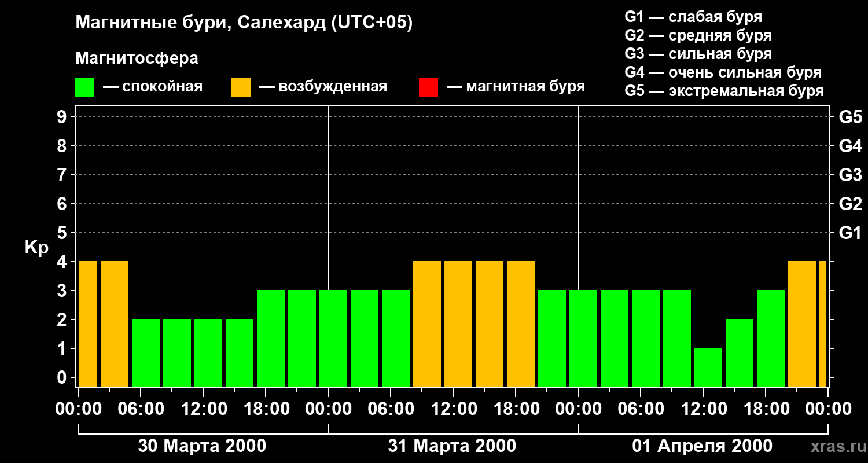
Task: Click the red 'магнитная буря' legend swatch
Action: point(428,87)
